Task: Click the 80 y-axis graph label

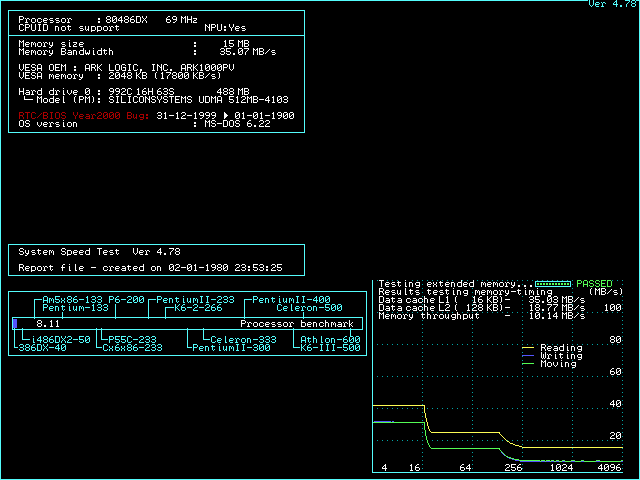Action: point(615,340)
